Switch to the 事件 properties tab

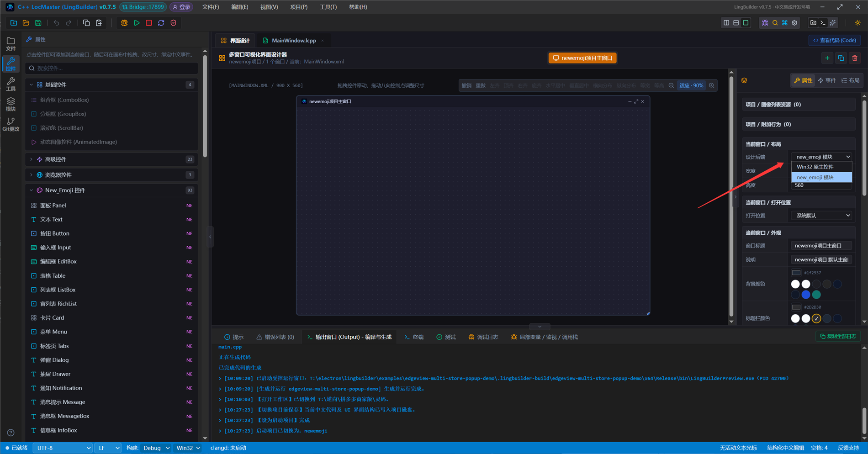click(x=827, y=80)
